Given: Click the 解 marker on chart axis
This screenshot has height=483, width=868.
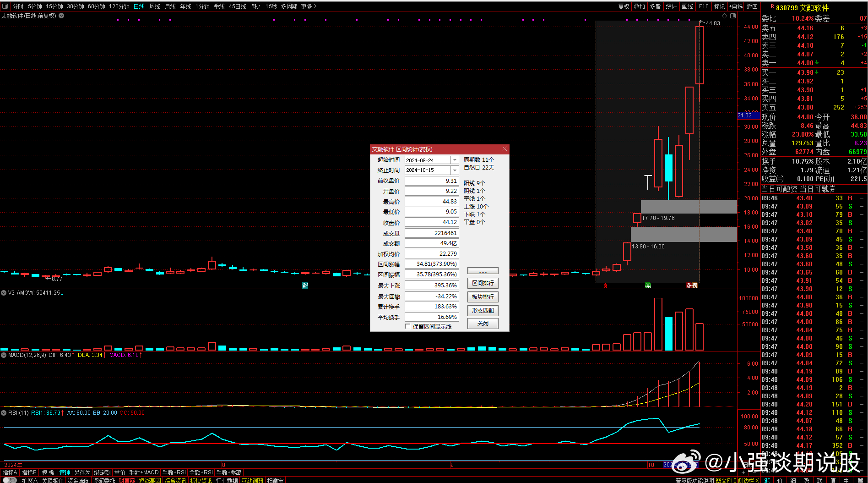Looking at the screenshot, I should click(305, 285).
